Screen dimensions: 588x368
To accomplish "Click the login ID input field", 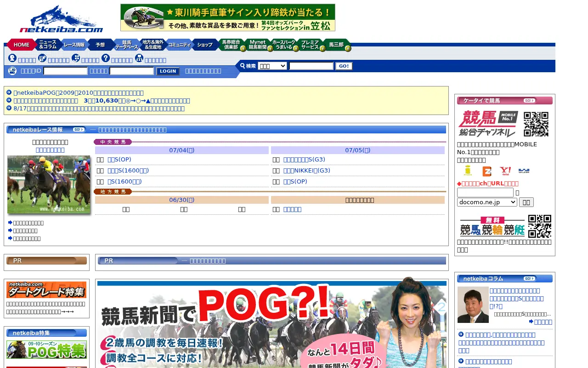I will point(65,71).
